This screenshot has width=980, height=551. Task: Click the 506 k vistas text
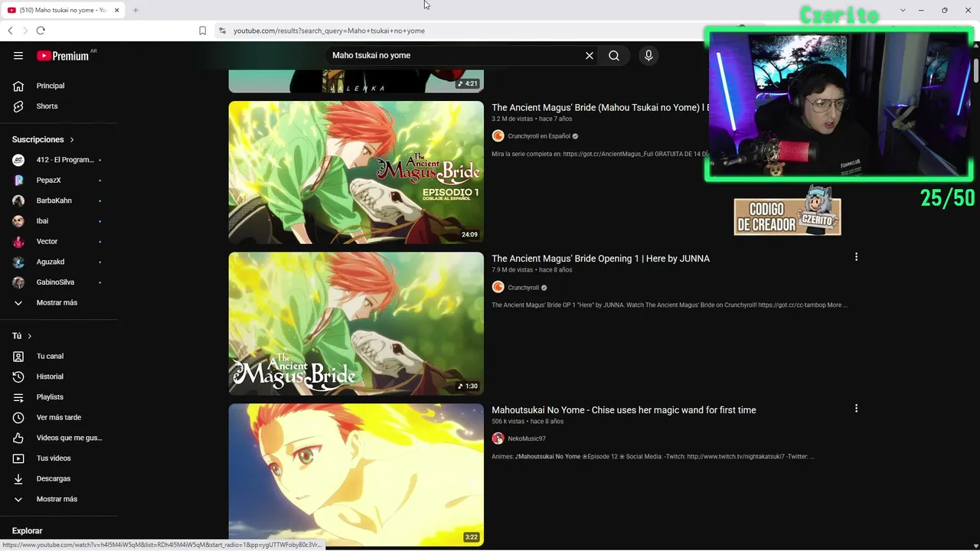click(508, 422)
